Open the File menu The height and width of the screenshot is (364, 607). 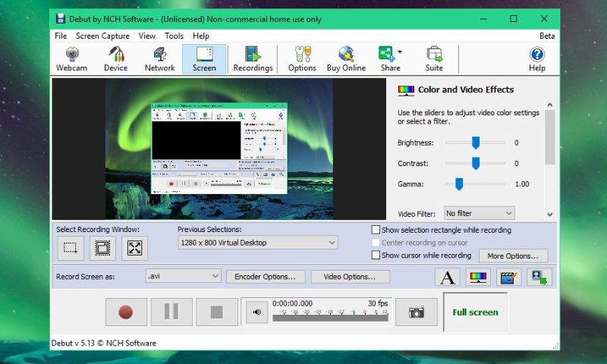tap(61, 36)
